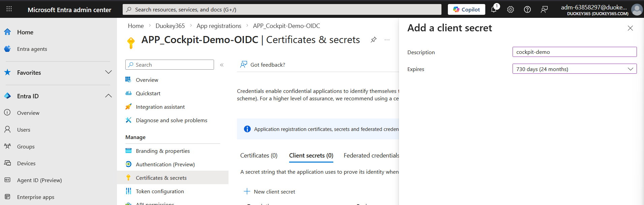Open Authentication (Preview) menu item
The image size is (644, 205).
tap(165, 164)
